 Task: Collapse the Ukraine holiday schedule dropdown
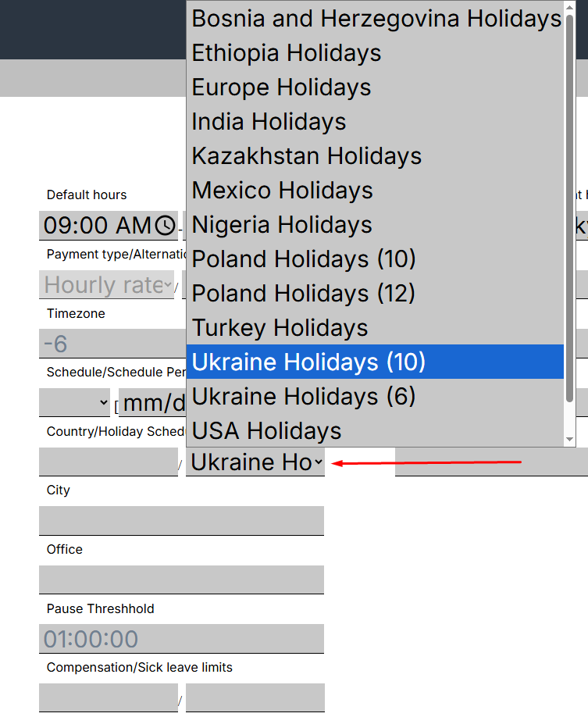[x=255, y=462]
